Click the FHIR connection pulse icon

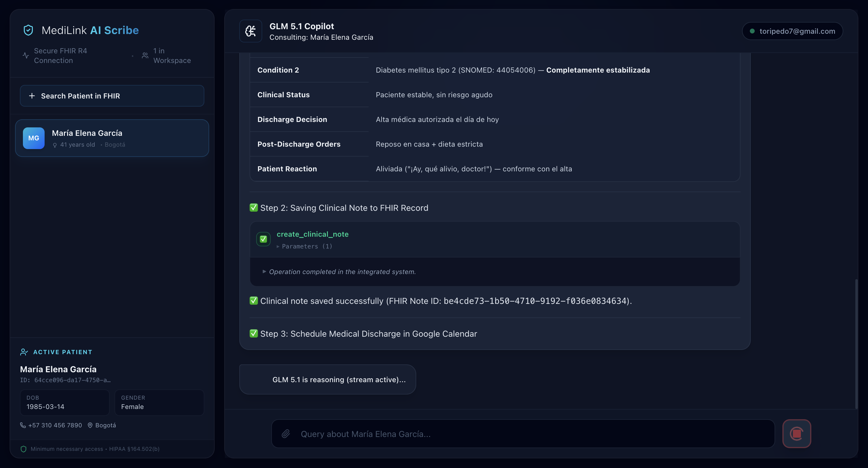26,55
